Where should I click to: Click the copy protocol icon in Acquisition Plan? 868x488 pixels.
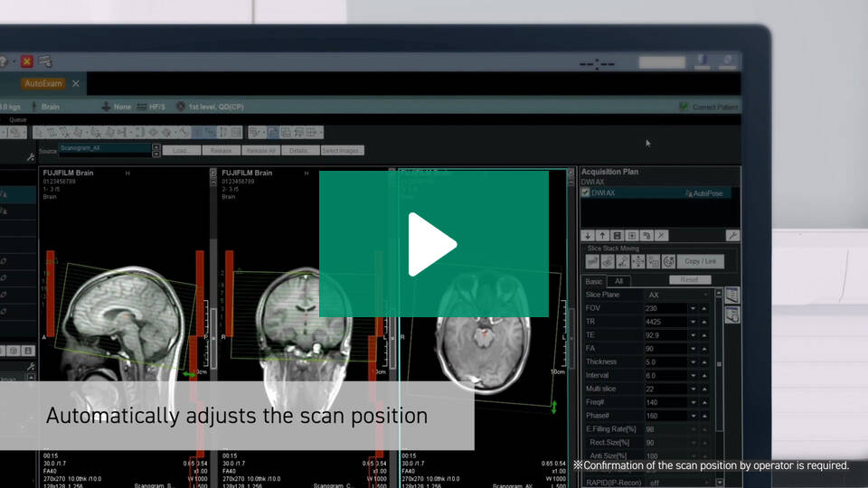(x=646, y=236)
